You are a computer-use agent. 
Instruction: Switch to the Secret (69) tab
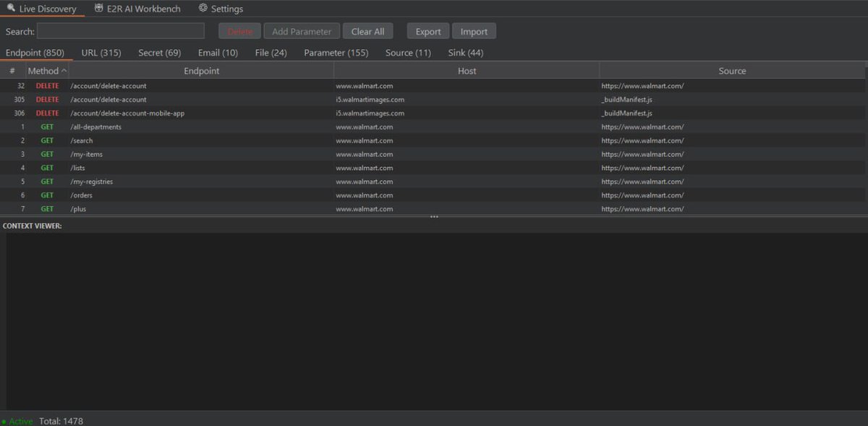click(x=160, y=53)
